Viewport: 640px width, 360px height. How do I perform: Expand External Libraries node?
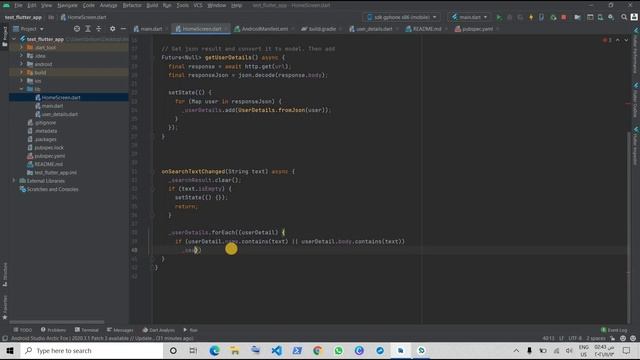pos(15,180)
